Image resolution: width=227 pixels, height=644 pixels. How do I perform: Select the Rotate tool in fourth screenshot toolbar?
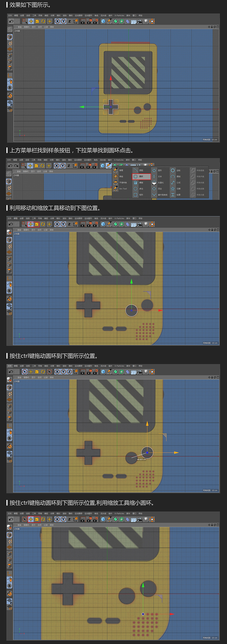pos(43,372)
